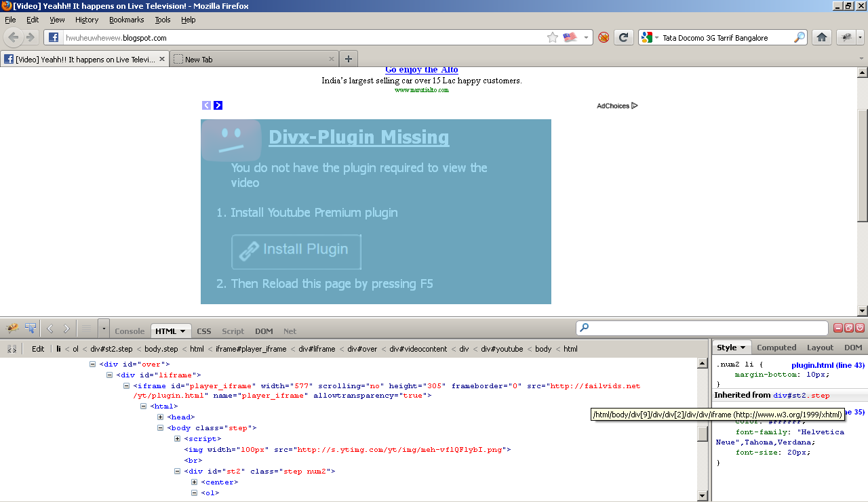Switch to the Firebug Console tab
This screenshot has width=868, height=502.
130,331
